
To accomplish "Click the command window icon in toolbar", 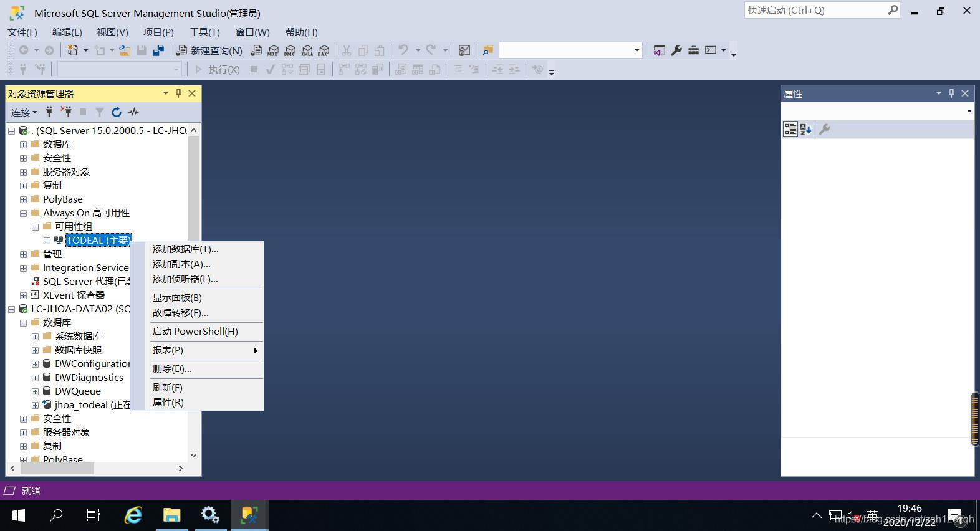I will tap(711, 50).
